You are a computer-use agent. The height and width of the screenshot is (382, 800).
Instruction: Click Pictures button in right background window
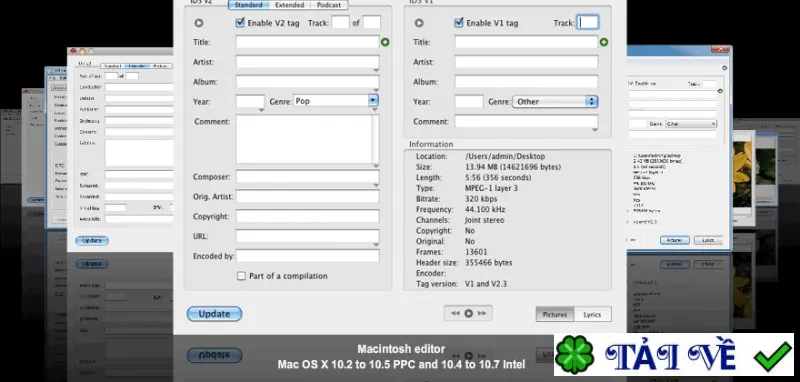click(x=674, y=240)
